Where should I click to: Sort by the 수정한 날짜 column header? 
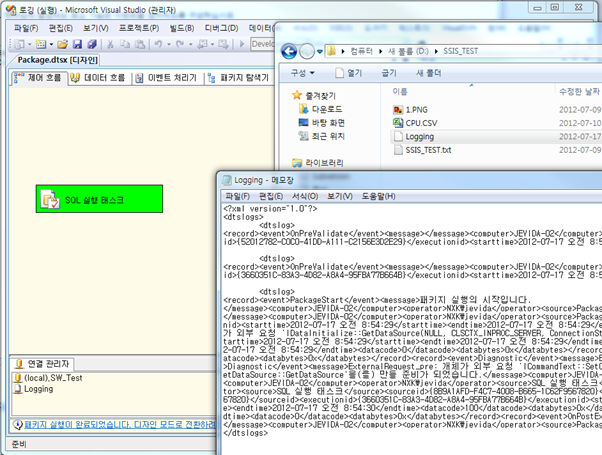click(x=579, y=91)
